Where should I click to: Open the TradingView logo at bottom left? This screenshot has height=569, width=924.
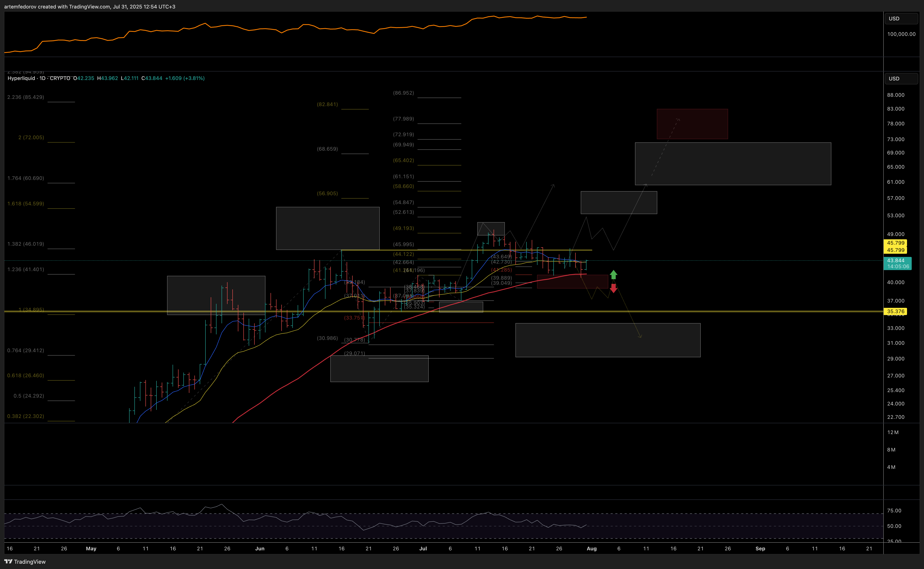click(25, 562)
